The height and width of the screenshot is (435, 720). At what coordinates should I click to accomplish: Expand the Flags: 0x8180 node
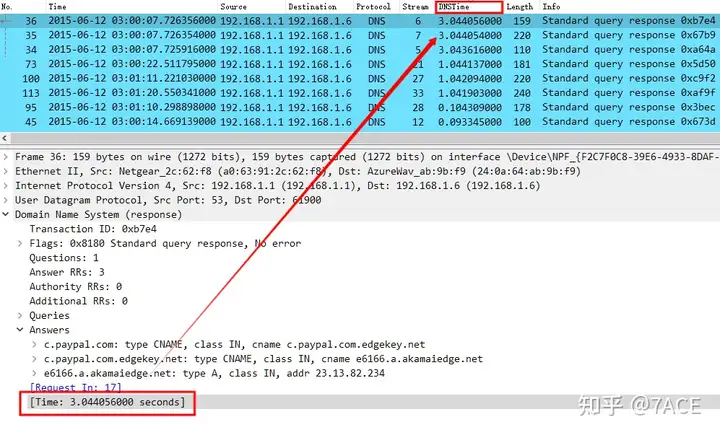20,243
